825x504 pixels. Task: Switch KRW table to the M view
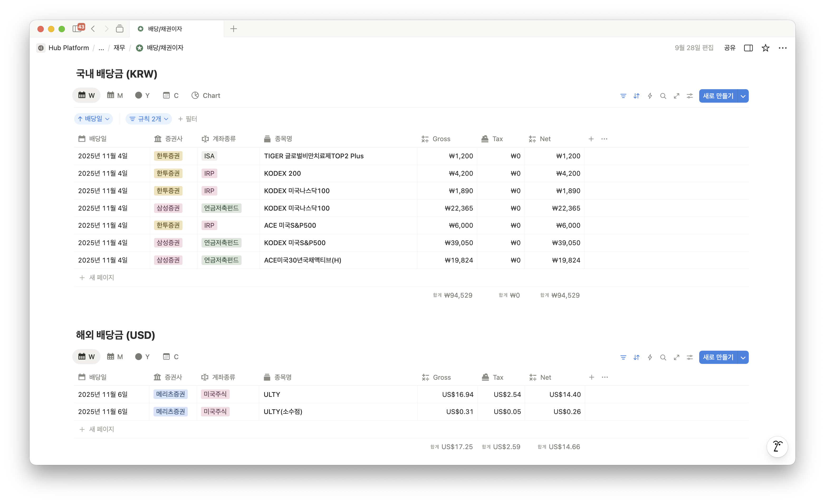[x=115, y=96]
